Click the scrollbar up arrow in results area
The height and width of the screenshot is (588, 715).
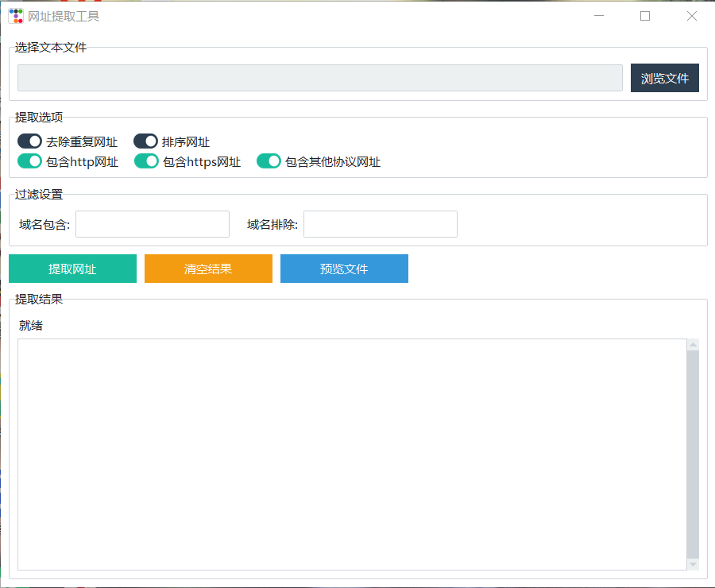click(x=692, y=346)
